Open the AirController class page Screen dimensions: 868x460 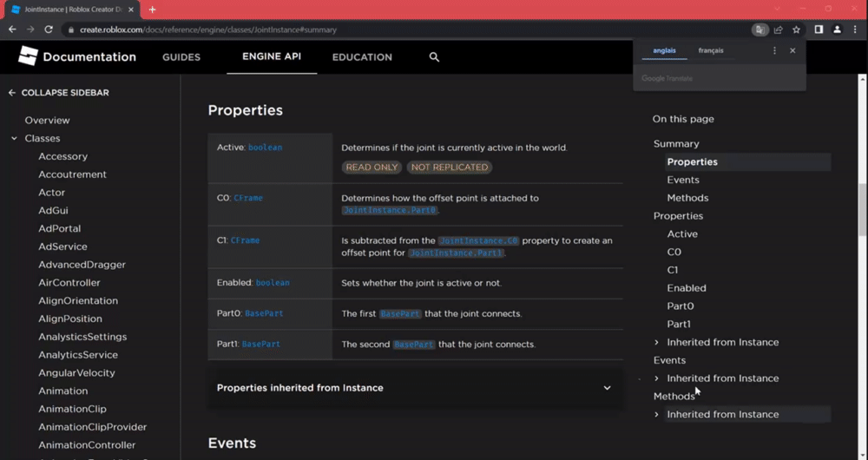(x=69, y=283)
